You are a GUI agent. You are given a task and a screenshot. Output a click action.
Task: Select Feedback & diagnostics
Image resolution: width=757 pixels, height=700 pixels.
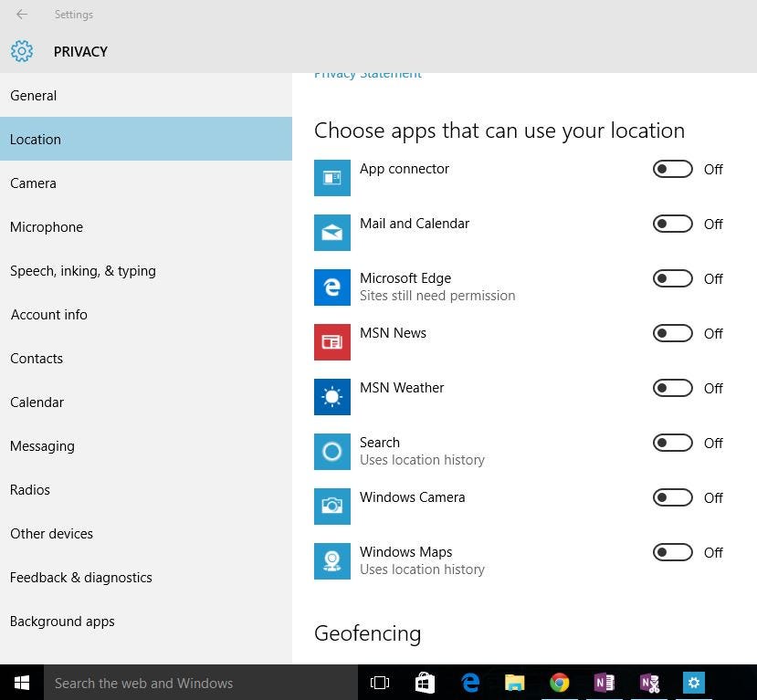tap(146, 578)
